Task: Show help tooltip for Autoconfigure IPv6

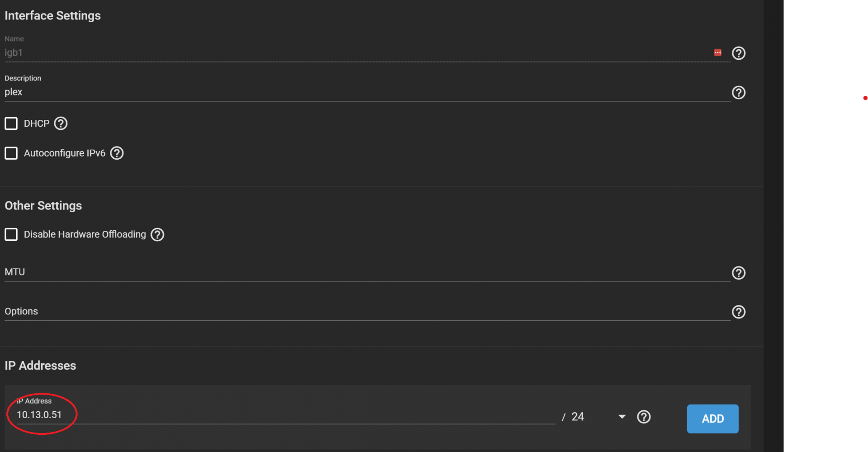Action: 117,153
